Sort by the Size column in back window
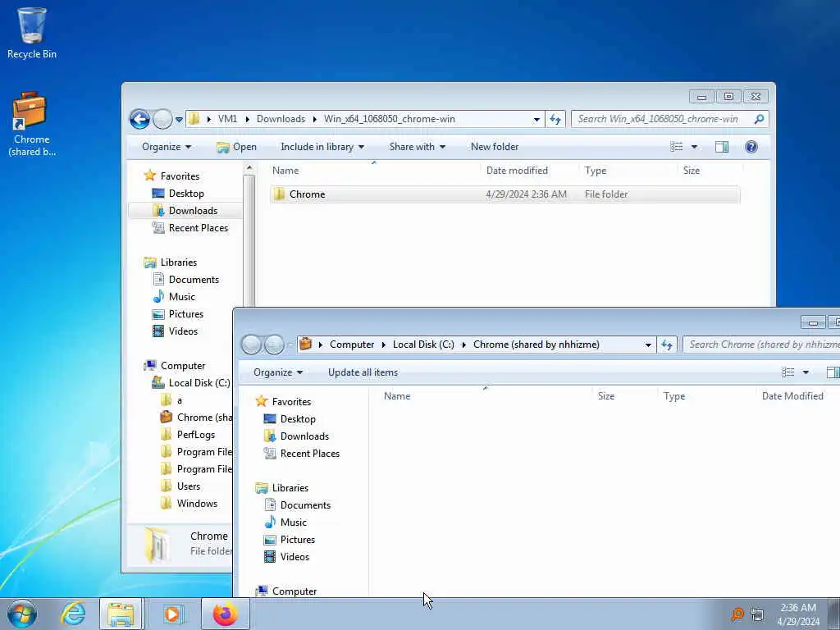Screen dimensions: 840x630 pyautogui.click(x=710, y=171)
